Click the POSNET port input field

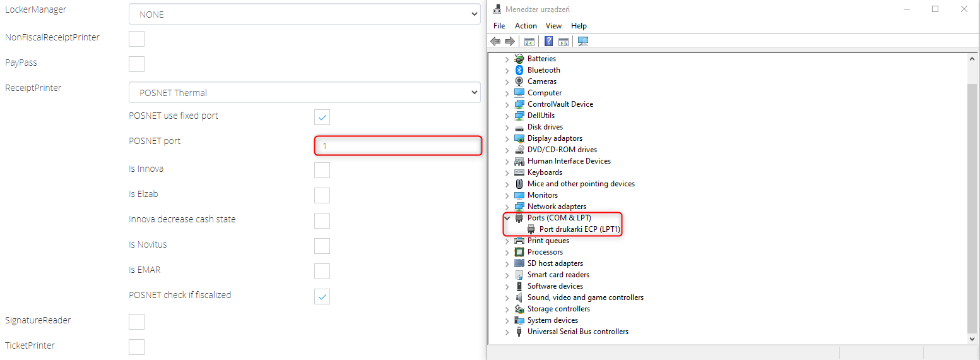click(x=398, y=146)
